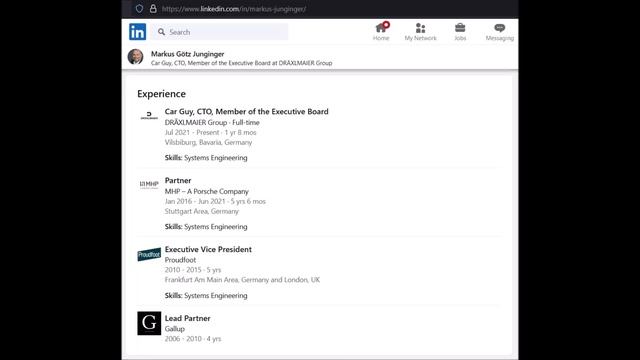Click the address bar padlock icon
Viewport: 640px width, 360px height.
[153, 9]
